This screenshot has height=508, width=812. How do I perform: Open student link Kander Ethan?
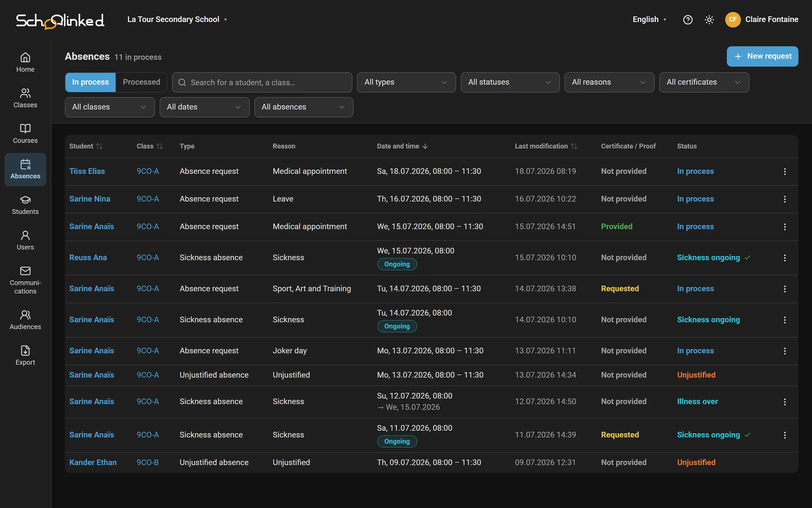pyautogui.click(x=93, y=462)
